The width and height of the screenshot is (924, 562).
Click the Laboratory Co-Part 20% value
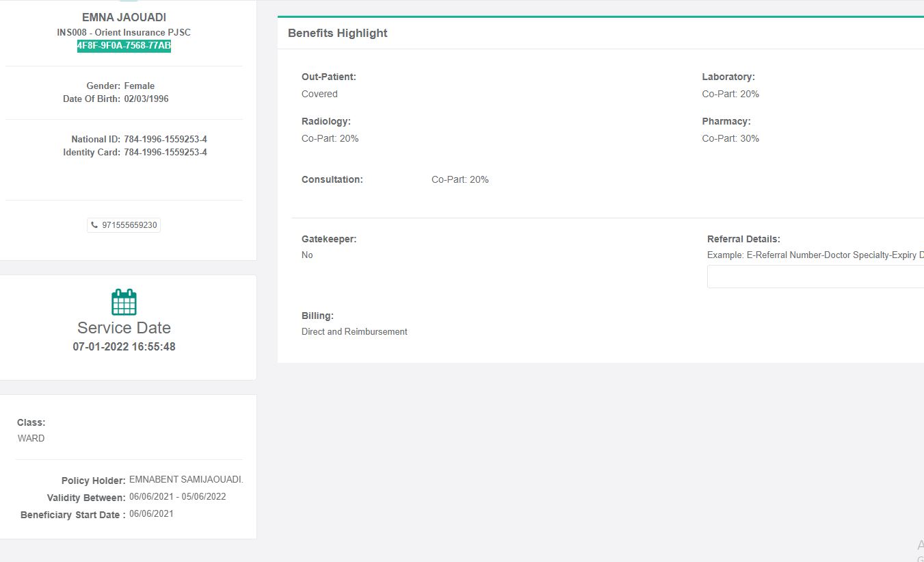(x=730, y=94)
